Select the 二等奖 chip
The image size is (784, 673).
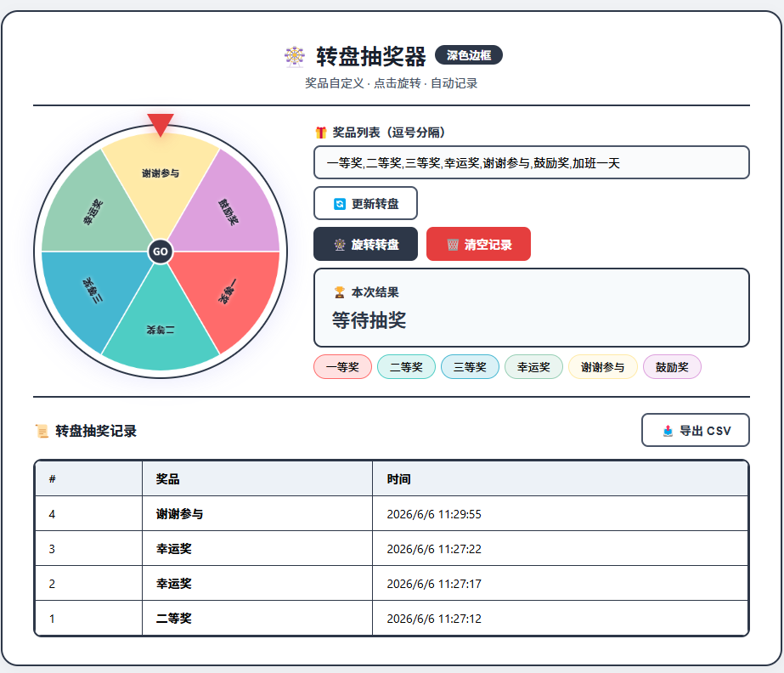point(406,367)
